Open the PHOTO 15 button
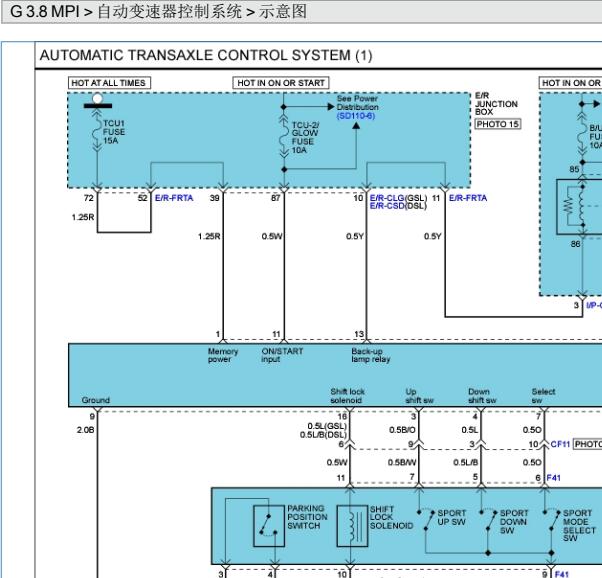Image resolution: width=602 pixels, height=578 pixels. point(498,124)
